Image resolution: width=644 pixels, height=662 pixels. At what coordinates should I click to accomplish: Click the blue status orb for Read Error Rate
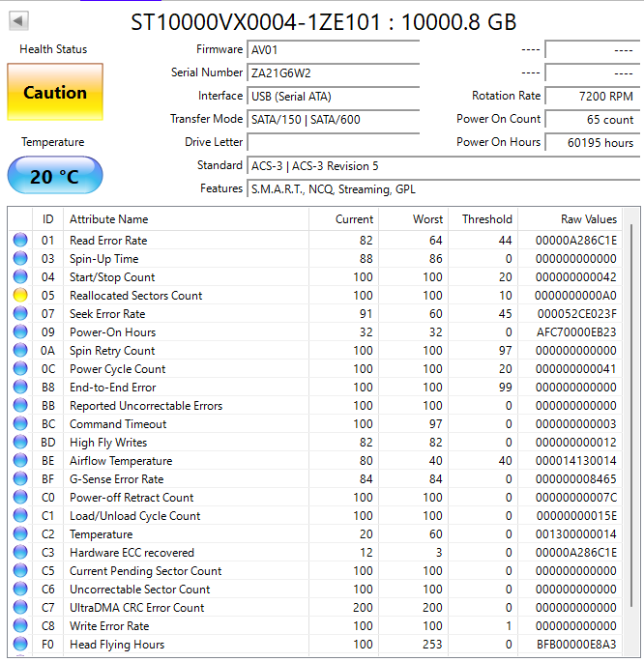(x=20, y=240)
